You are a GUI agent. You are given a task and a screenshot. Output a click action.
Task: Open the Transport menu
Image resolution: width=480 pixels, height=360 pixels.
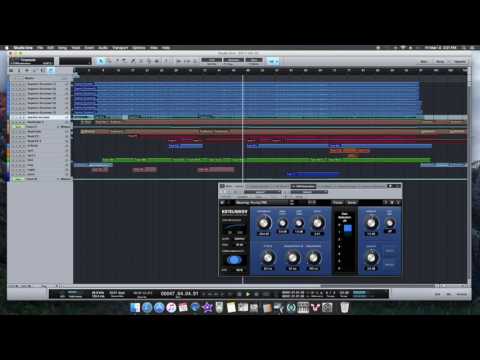pos(120,48)
